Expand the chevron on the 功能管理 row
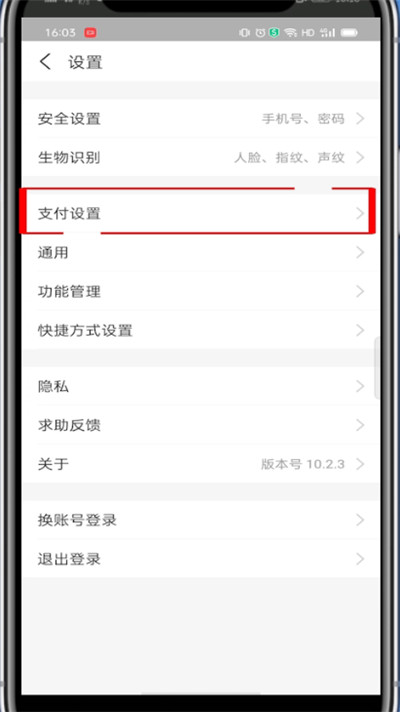This screenshot has height=712, width=400. point(360,291)
